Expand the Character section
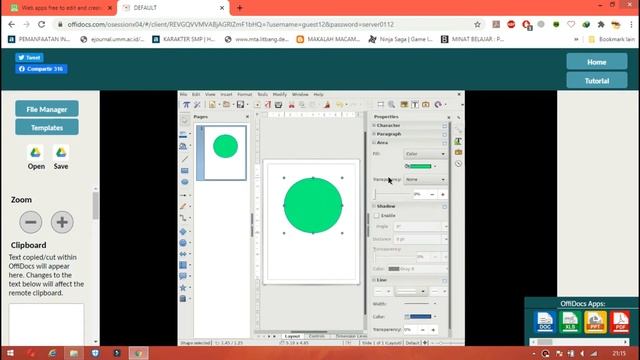The height and width of the screenshot is (360, 640). (374, 125)
